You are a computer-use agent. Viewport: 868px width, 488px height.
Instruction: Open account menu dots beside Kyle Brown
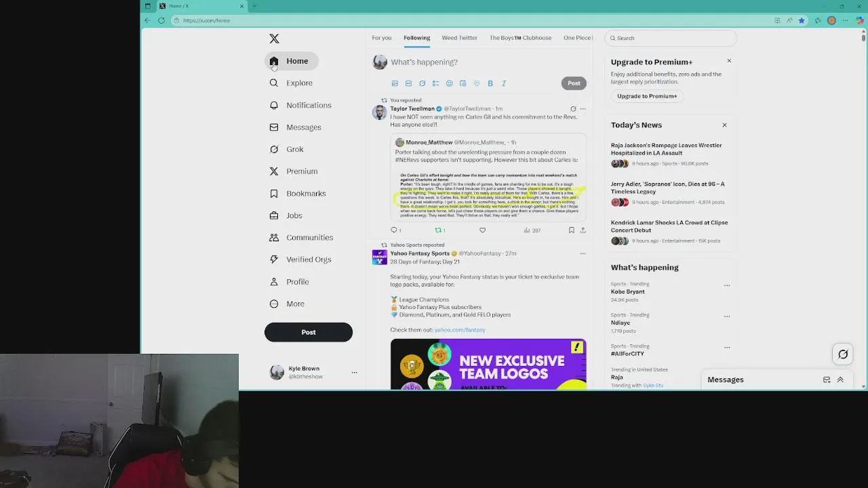[x=354, y=372]
